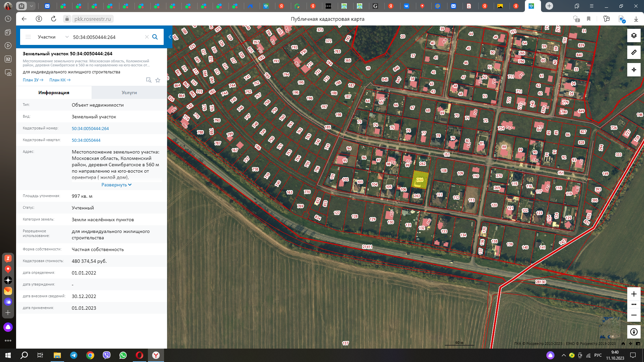
Task: Zoom in the map with plus button
Action: pyautogui.click(x=634, y=294)
